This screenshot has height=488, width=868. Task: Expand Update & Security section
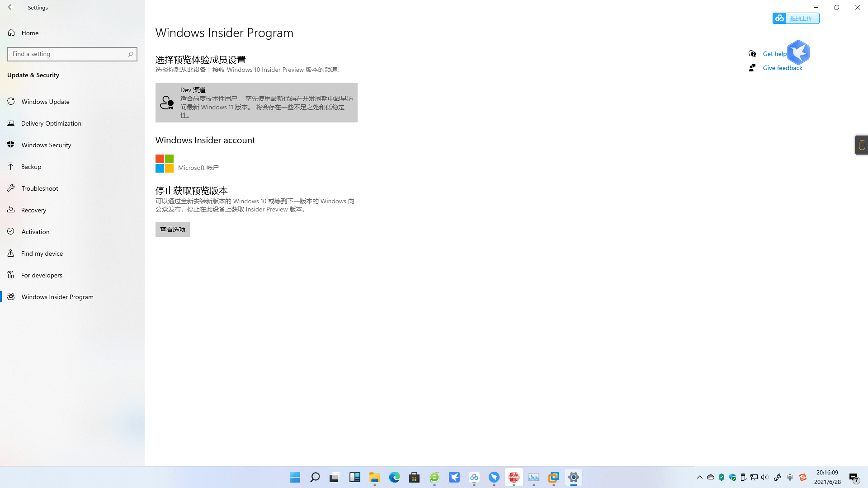[32, 75]
